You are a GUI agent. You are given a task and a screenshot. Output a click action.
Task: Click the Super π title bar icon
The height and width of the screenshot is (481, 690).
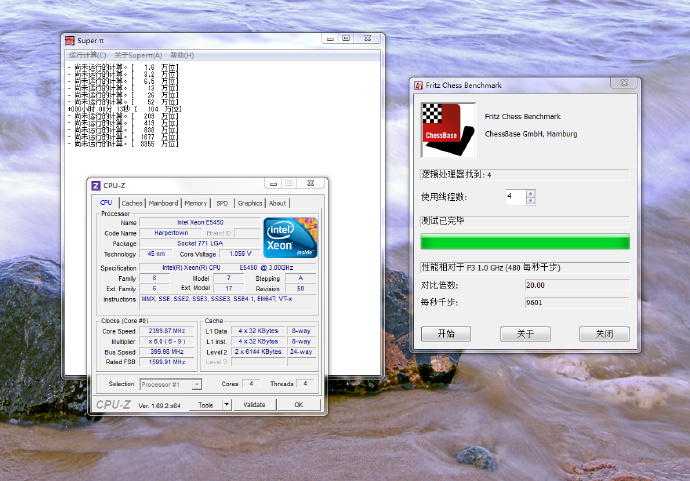[x=70, y=41]
